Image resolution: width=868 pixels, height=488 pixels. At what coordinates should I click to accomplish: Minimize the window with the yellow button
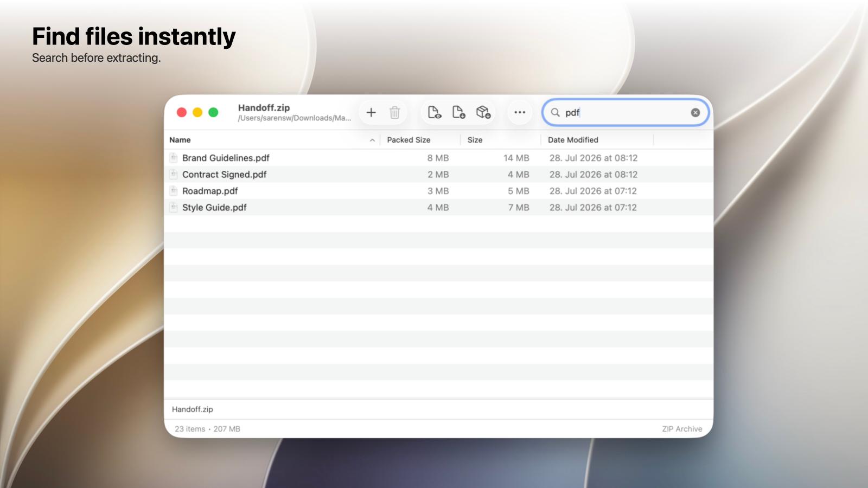coord(197,112)
